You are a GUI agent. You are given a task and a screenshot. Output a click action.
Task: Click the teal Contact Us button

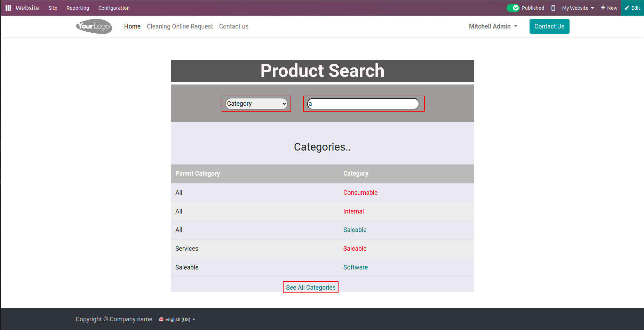(549, 26)
